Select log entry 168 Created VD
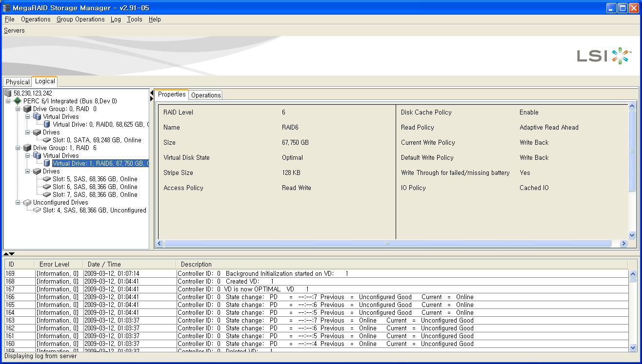This screenshot has width=642, height=364. click(317, 281)
